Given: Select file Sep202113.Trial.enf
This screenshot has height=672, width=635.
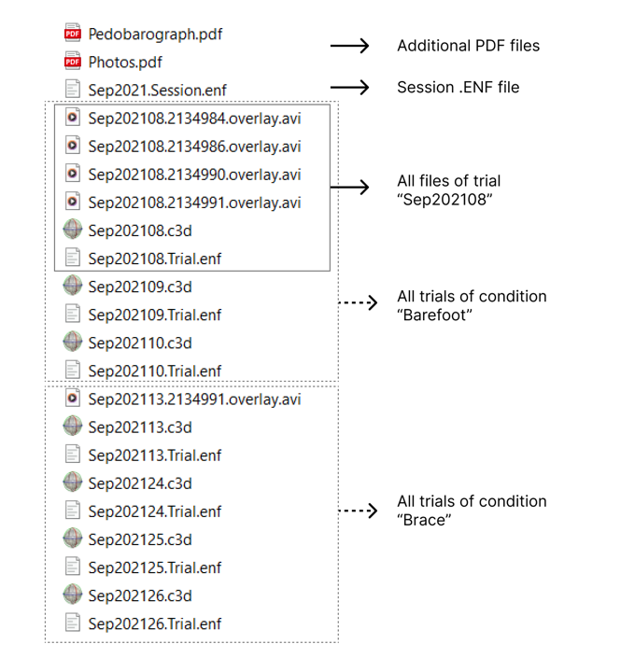Looking at the screenshot, I should (x=143, y=455).
